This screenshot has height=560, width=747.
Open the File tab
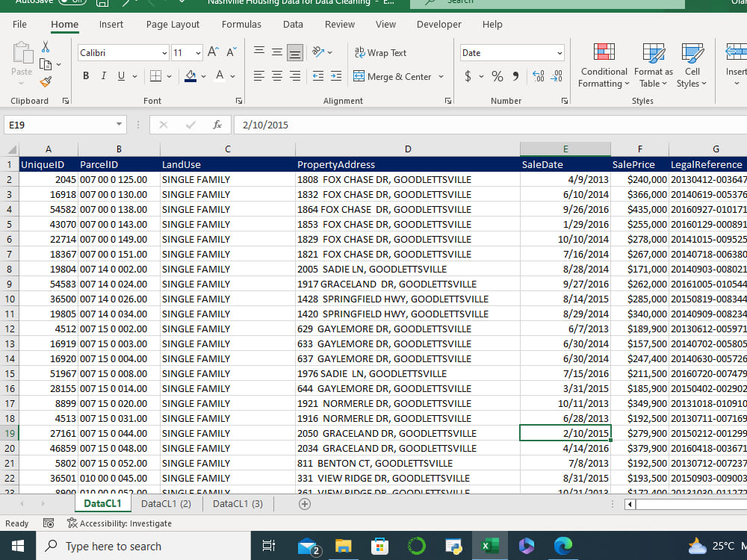tap(19, 25)
